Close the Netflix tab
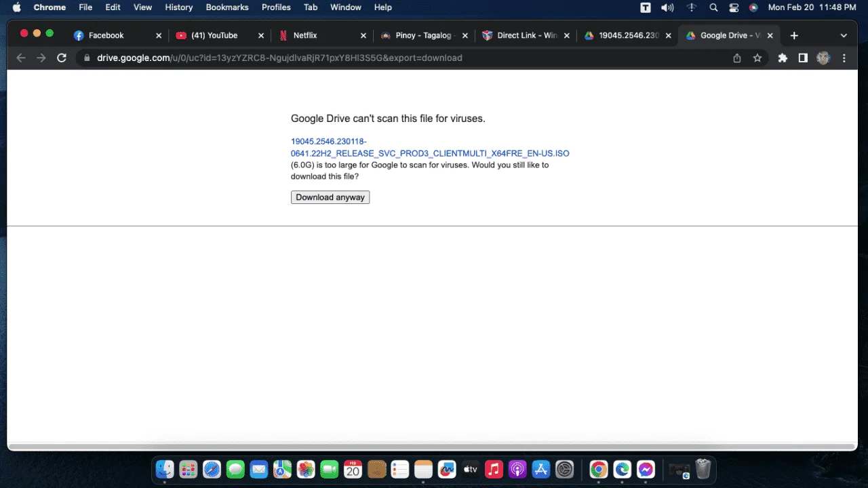The image size is (868, 488). point(363,36)
